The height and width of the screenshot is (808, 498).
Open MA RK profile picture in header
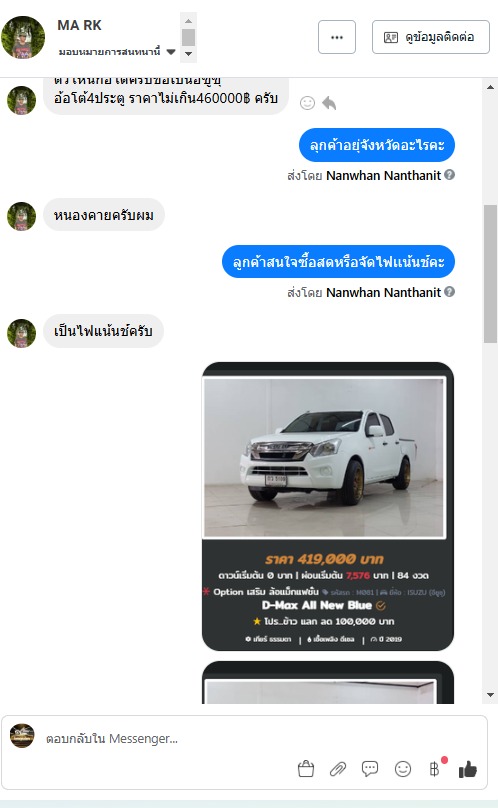coord(23,37)
